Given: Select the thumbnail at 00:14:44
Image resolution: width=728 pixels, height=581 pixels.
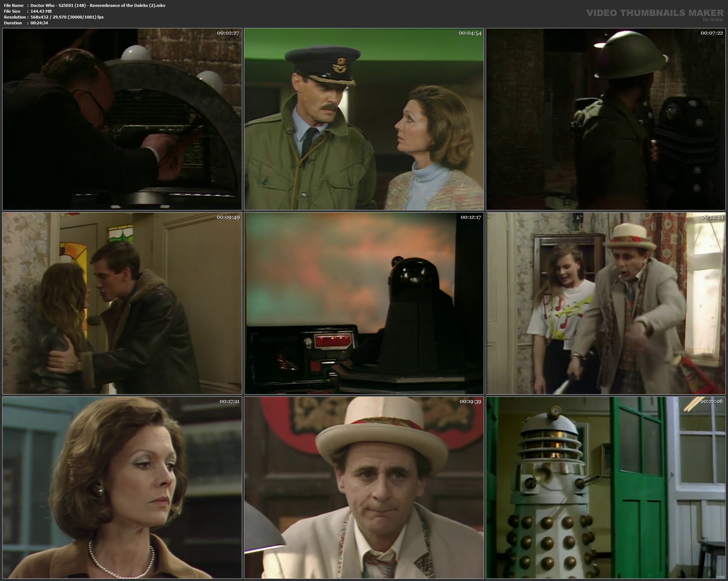Looking at the screenshot, I should [x=605, y=303].
